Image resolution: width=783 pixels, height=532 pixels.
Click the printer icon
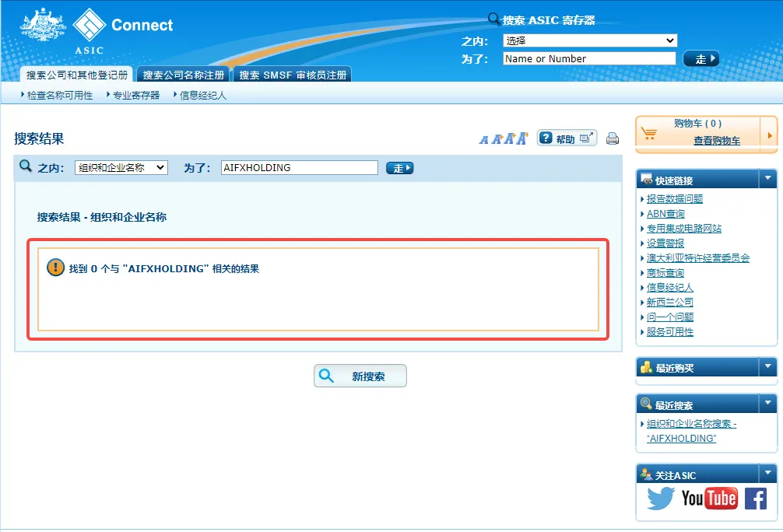click(613, 138)
